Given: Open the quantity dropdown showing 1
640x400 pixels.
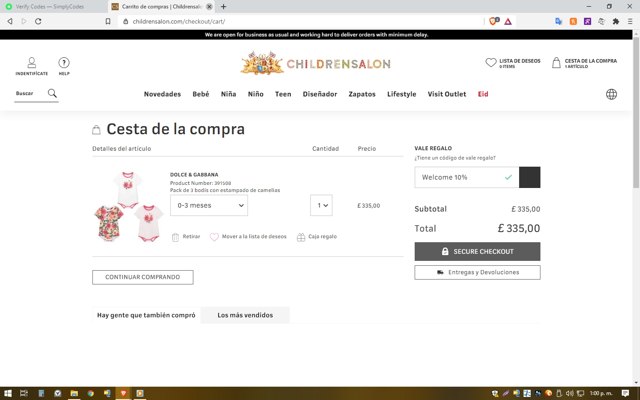Looking at the screenshot, I should pyautogui.click(x=321, y=205).
